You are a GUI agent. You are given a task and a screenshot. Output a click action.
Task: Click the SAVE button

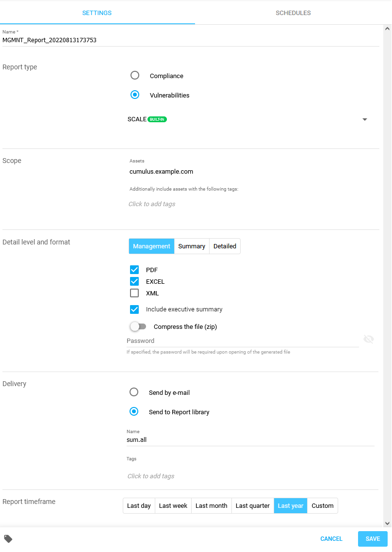point(373,538)
